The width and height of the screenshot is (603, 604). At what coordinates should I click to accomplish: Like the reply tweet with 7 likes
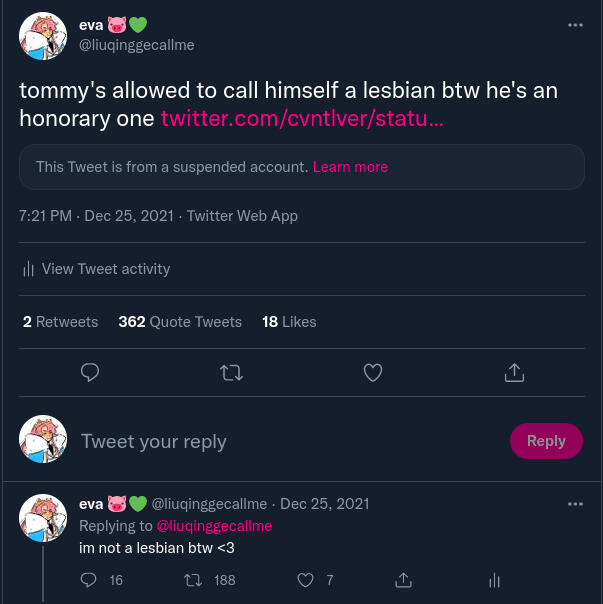pyautogui.click(x=306, y=580)
